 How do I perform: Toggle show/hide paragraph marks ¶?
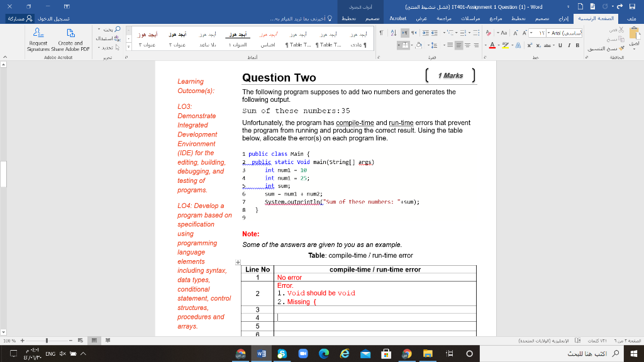[381, 33]
